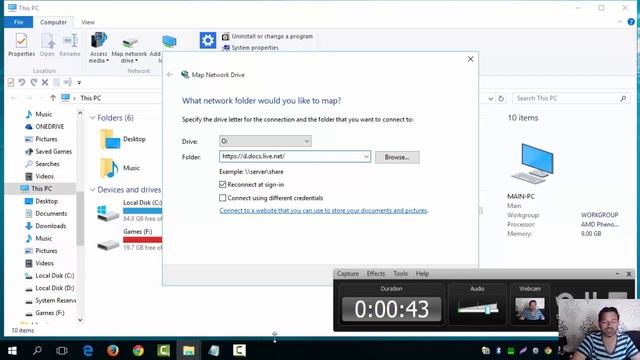
Task: Launch Firefox from taskbar
Action: (113, 350)
